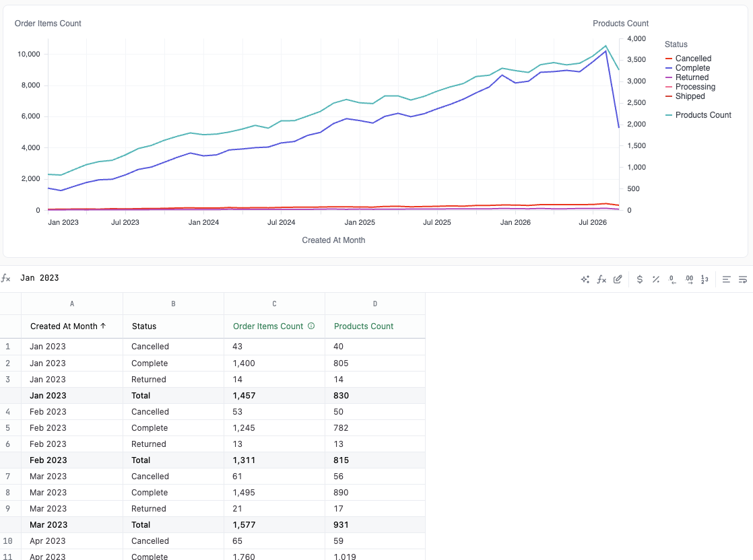Viewport: 753px width, 560px height.
Task: Toggle the Returned series in legend
Action: [x=687, y=77]
